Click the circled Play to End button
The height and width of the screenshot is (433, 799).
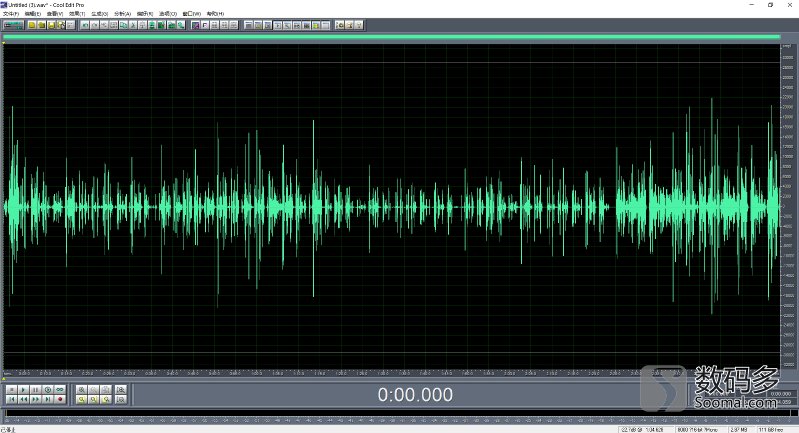(x=48, y=390)
